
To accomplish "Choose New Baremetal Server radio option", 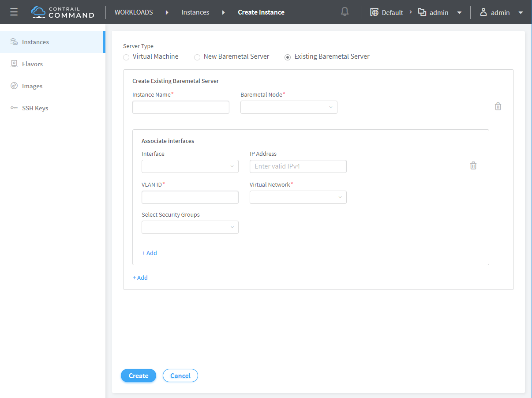I will pyautogui.click(x=197, y=57).
